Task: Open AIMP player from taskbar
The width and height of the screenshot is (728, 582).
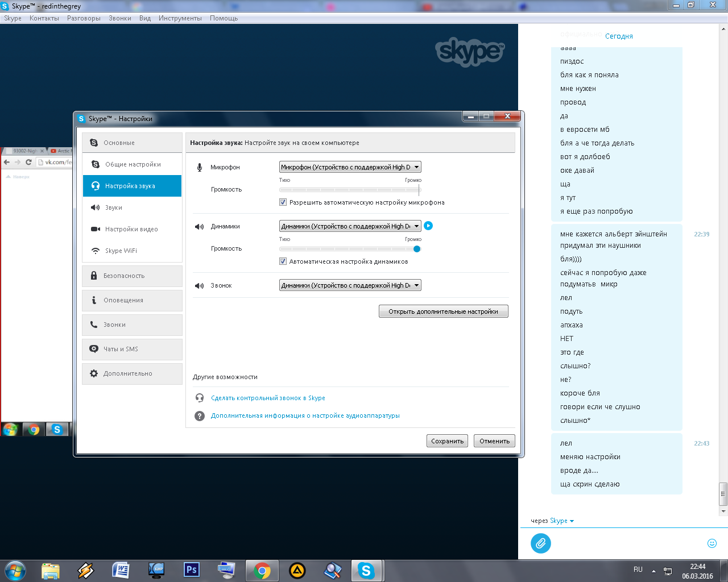Action: 297,570
